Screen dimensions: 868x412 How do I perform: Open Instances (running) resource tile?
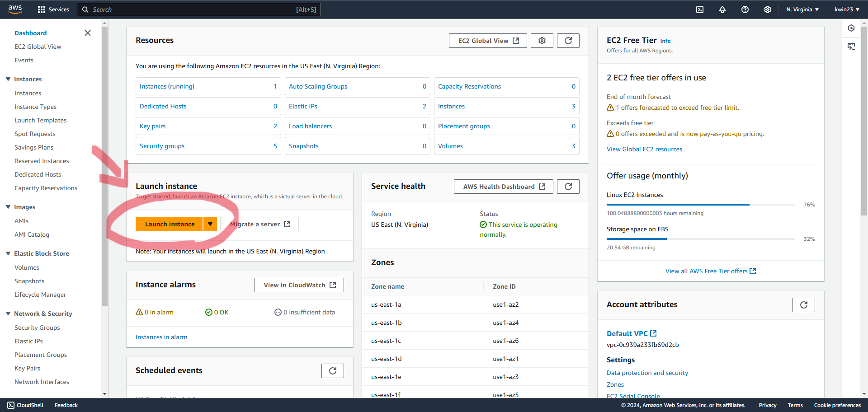tap(208, 86)
